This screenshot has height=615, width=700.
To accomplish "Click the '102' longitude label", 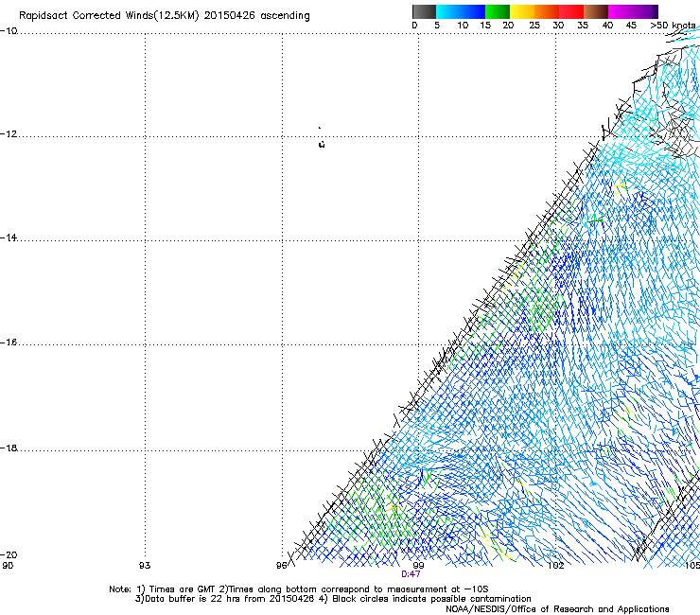I will [x=555, y=566].
